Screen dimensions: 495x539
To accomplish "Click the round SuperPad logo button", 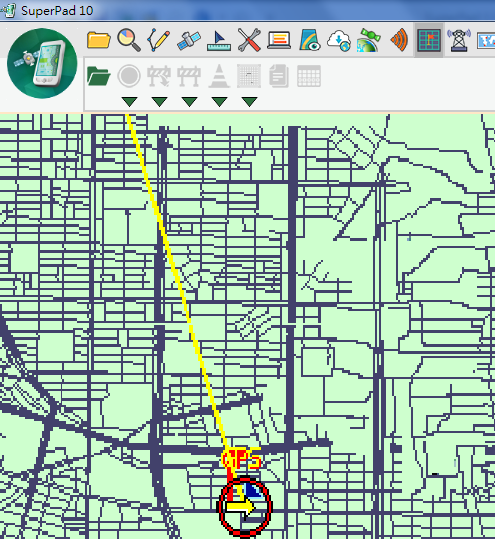I will coord(42,63).
